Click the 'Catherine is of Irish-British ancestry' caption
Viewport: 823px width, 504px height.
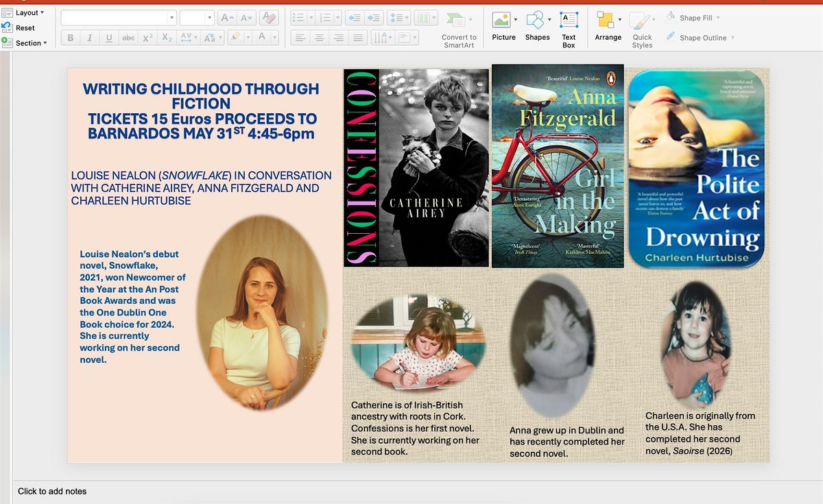pos(415,429)
